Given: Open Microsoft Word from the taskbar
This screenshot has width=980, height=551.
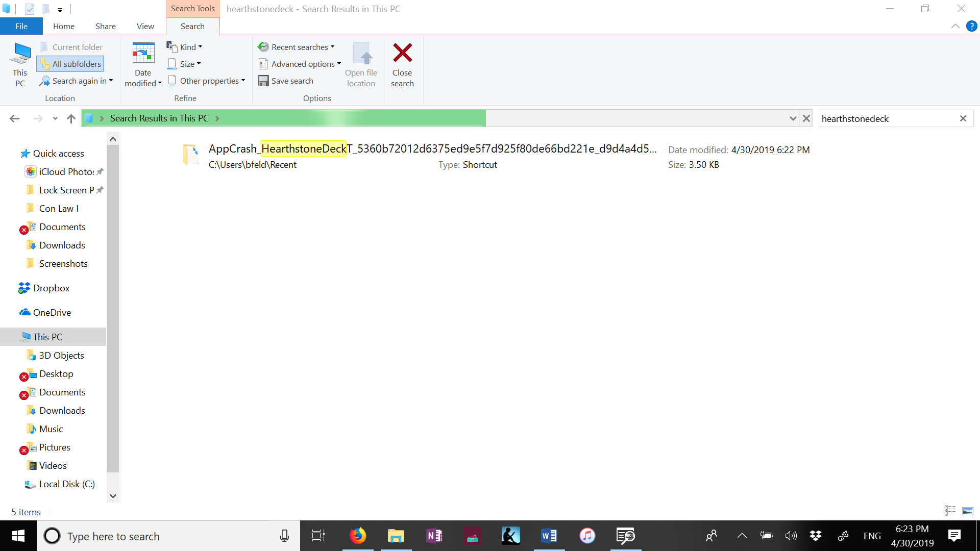Looking at the screenshot, I should [549, 536].
